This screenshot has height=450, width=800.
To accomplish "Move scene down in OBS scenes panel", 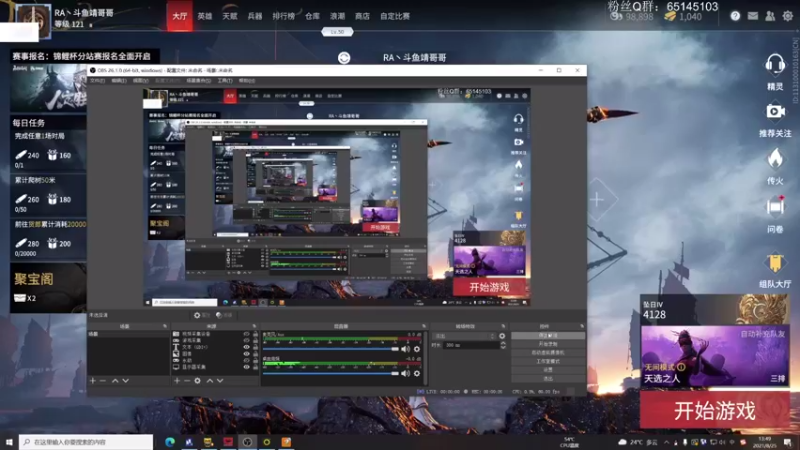I will (x=126, y=381).
